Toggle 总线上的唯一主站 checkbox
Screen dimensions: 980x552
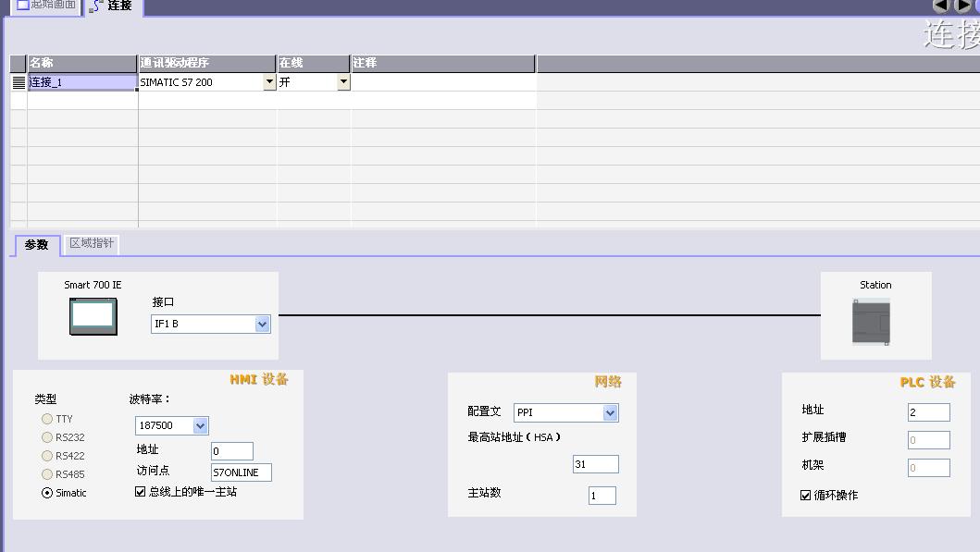(141, 492)
